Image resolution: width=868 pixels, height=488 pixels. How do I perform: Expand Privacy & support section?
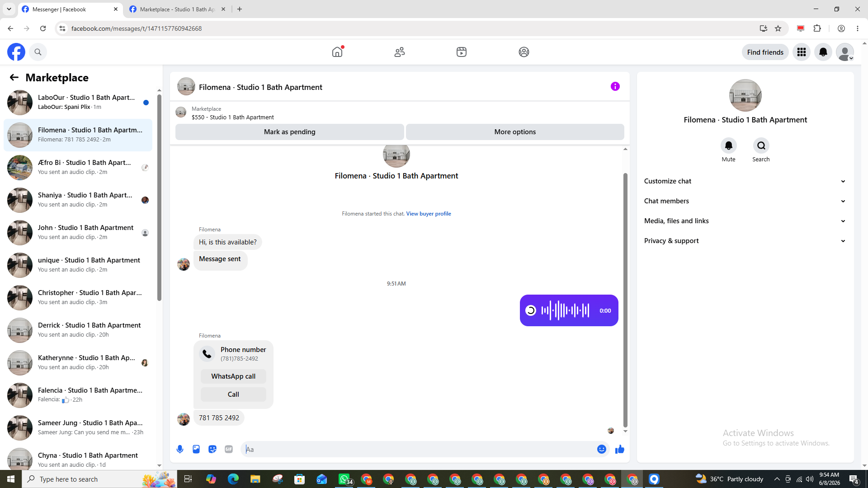[745, 241]
